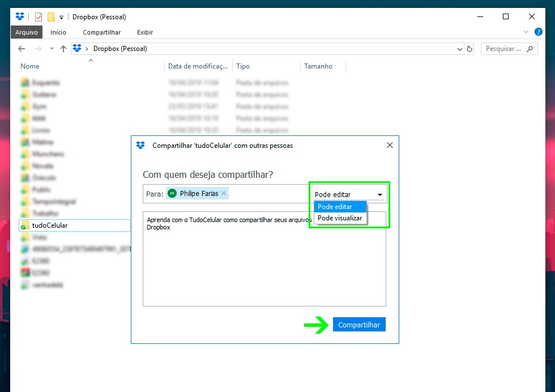Open the Pode editar permission dropdown
The width and height of the screenshot is (555, 392).
pos(349,194)
